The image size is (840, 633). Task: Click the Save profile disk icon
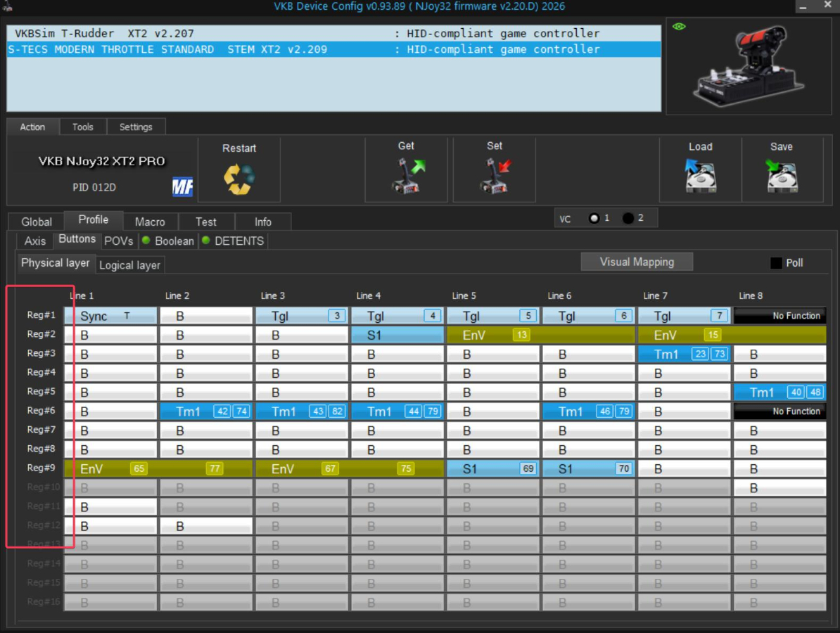781,176
